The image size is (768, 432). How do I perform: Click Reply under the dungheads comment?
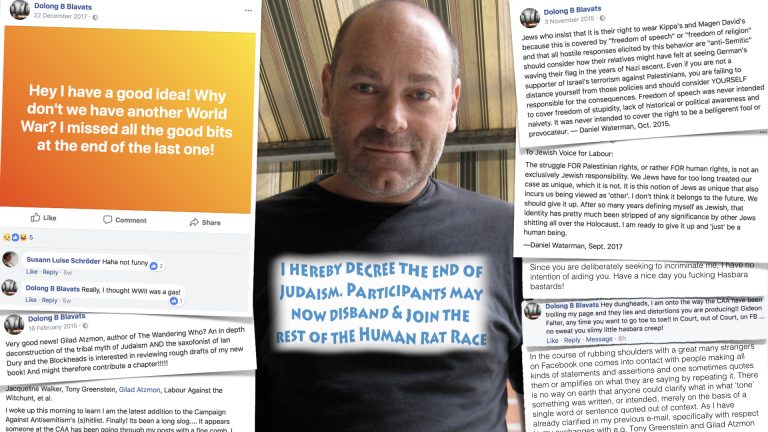coord(572,340)
